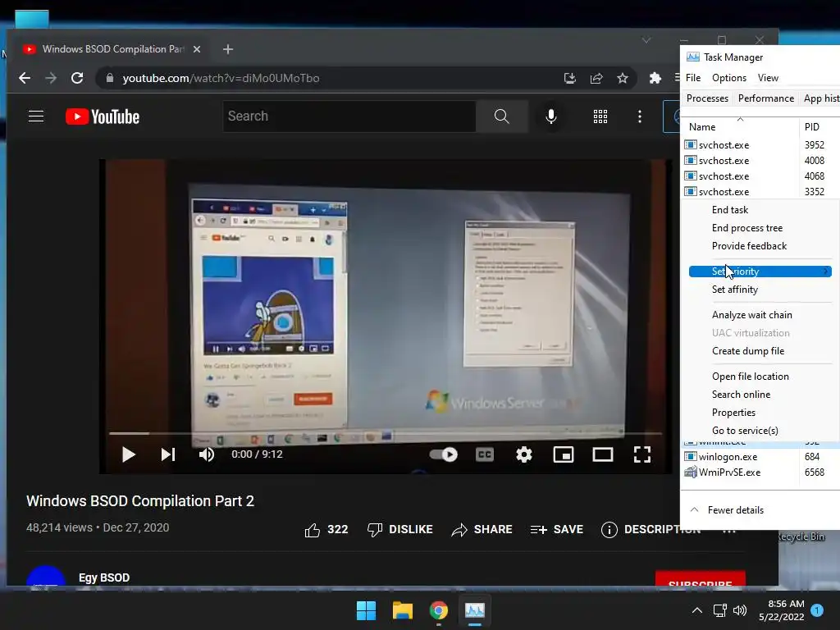Skip to next video

168,454
